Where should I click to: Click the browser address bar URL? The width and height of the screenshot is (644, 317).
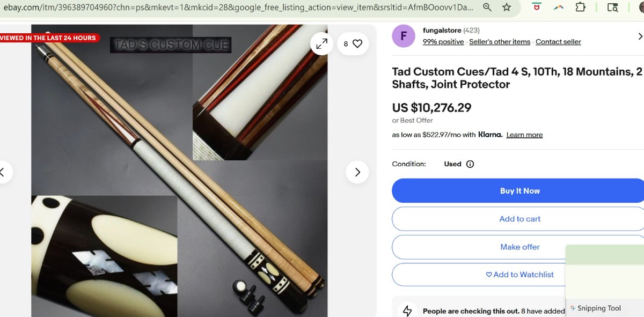(236, 7)
